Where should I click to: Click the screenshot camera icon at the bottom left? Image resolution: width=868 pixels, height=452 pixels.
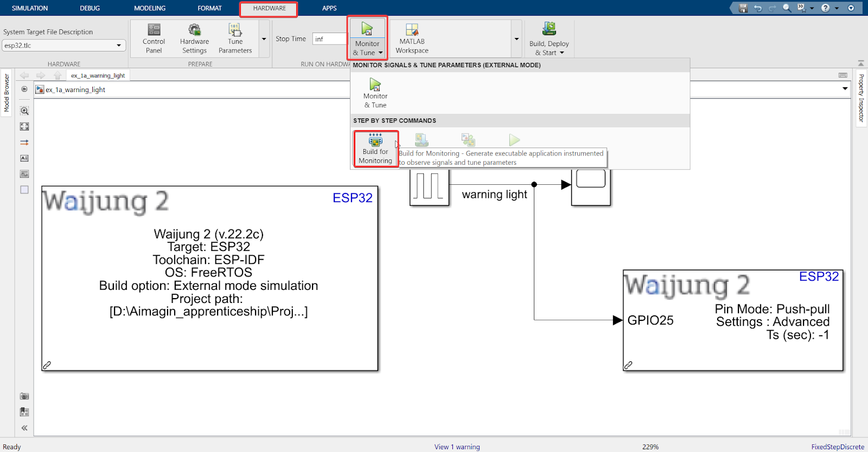click(24, 396)
